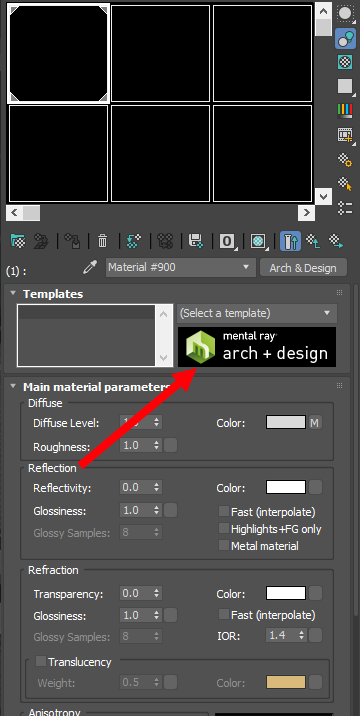Click the Diffuse Color swatch

(286, 422)
